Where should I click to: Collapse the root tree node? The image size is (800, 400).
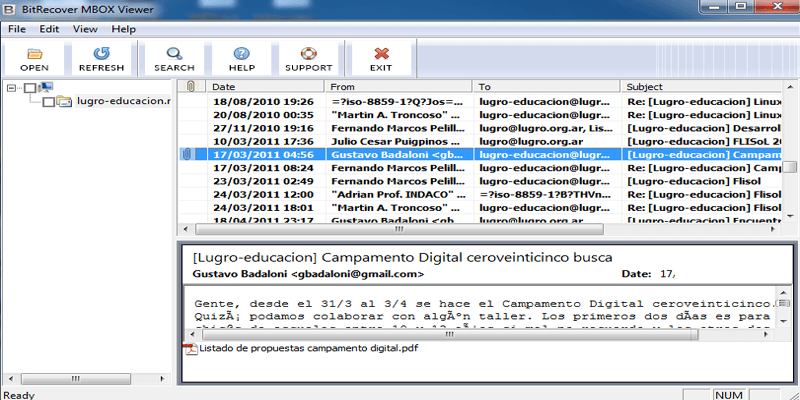pyautogui.click(x=12, y=88)
